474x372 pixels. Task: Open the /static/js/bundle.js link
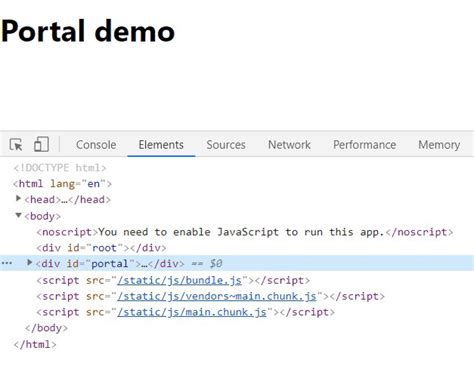(x=179, y=280)
